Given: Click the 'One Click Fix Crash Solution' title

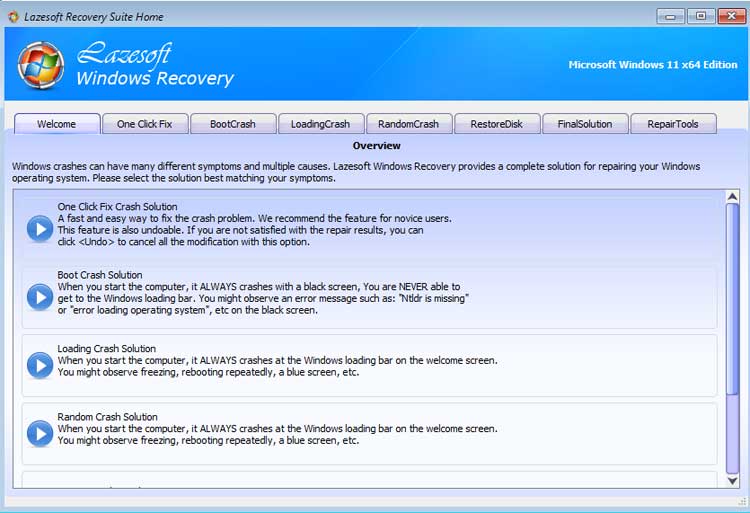Looking at the screenshot, I should click(x=117, y=207).
